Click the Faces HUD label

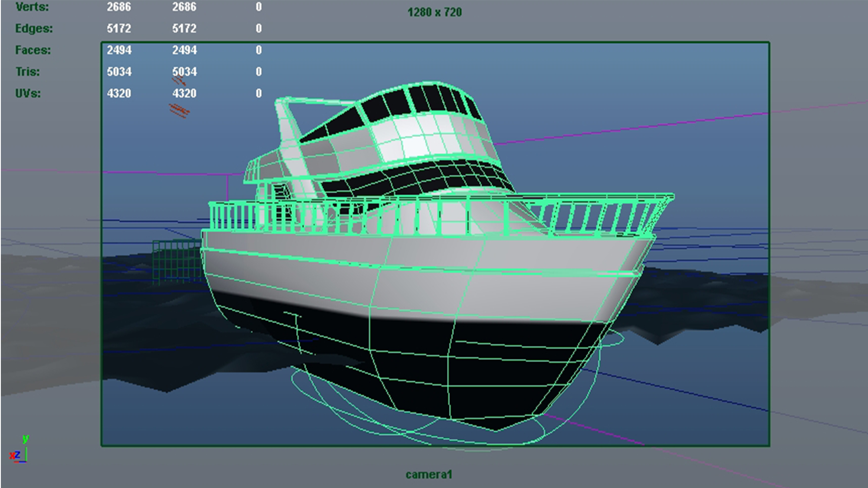point(33,50)
